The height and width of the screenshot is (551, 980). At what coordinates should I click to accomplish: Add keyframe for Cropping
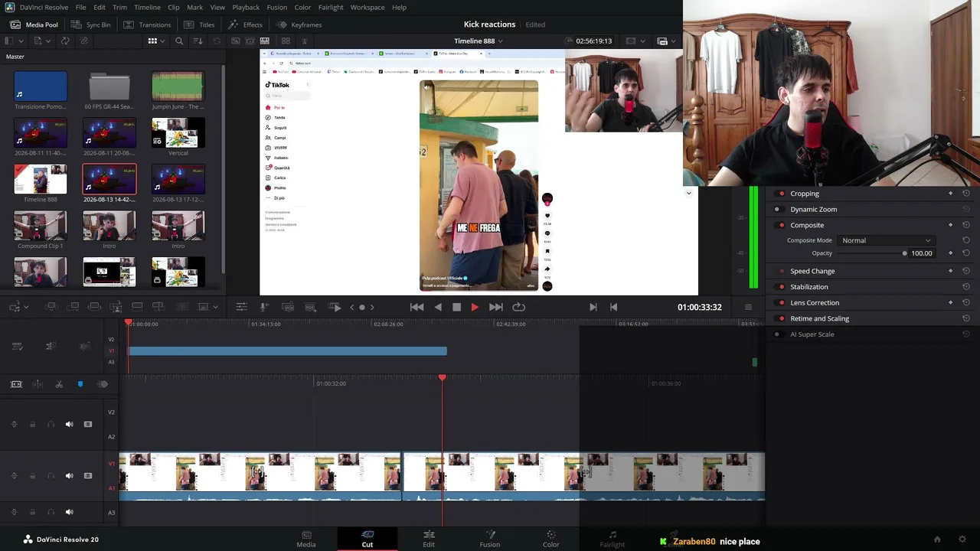click(x=951, y=194)
